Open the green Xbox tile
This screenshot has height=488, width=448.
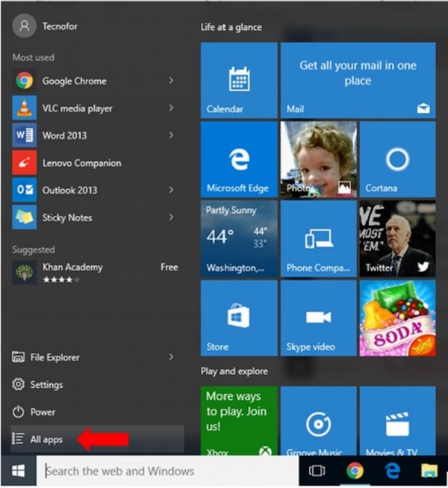[x=239, y=421]
